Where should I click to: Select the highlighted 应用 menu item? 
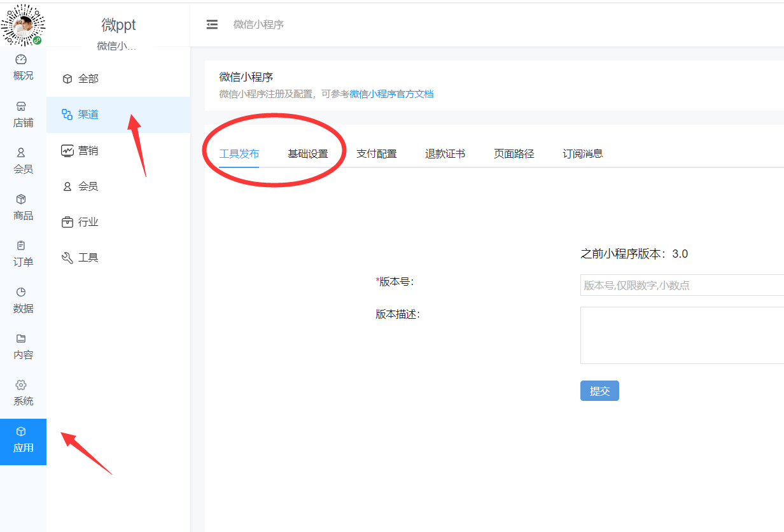(x=23, y=442)
